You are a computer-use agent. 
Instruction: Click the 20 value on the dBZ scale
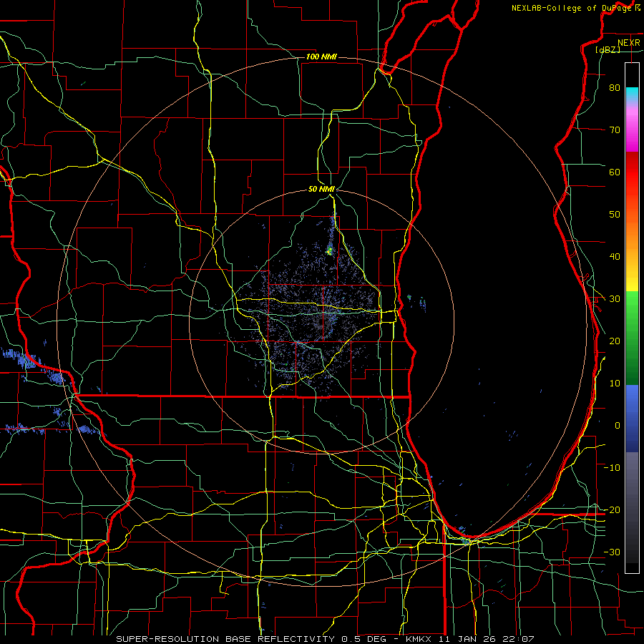point(615,341)
